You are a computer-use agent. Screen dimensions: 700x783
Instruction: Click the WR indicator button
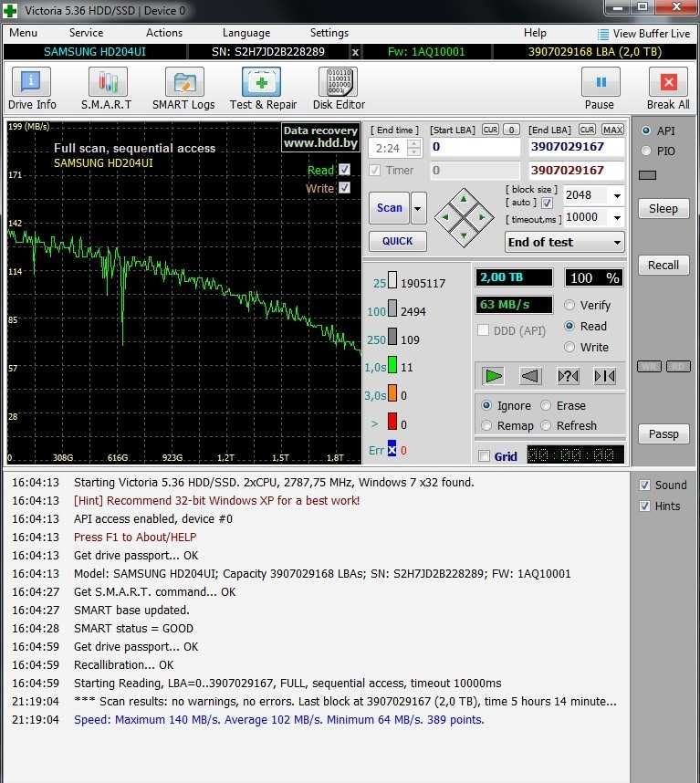click(x=649, y=367)
